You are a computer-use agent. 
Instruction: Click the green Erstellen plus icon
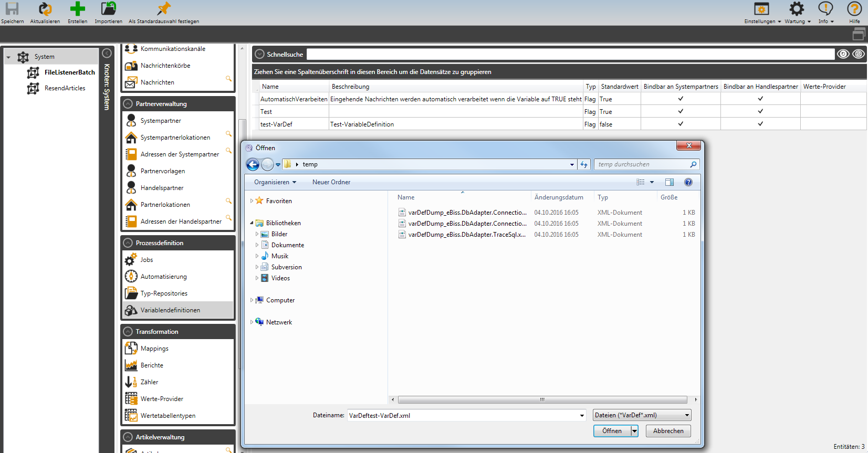tap(77, 9)
